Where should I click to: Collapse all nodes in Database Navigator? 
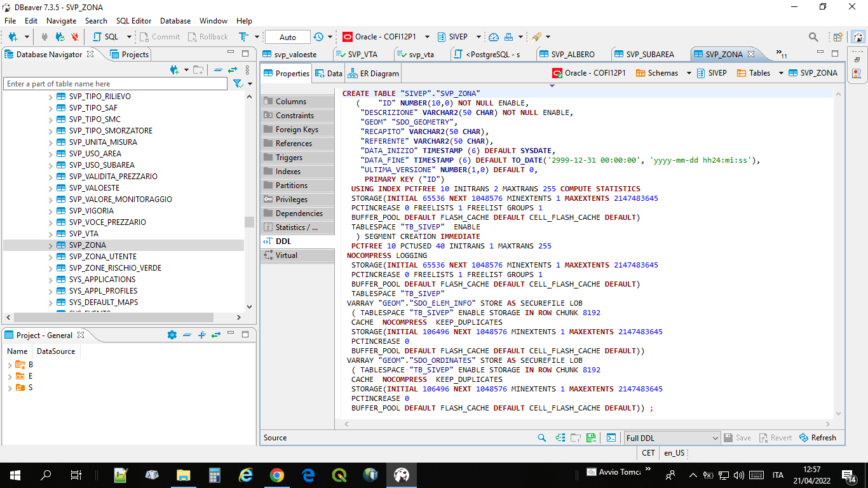[x=217, y=70]
